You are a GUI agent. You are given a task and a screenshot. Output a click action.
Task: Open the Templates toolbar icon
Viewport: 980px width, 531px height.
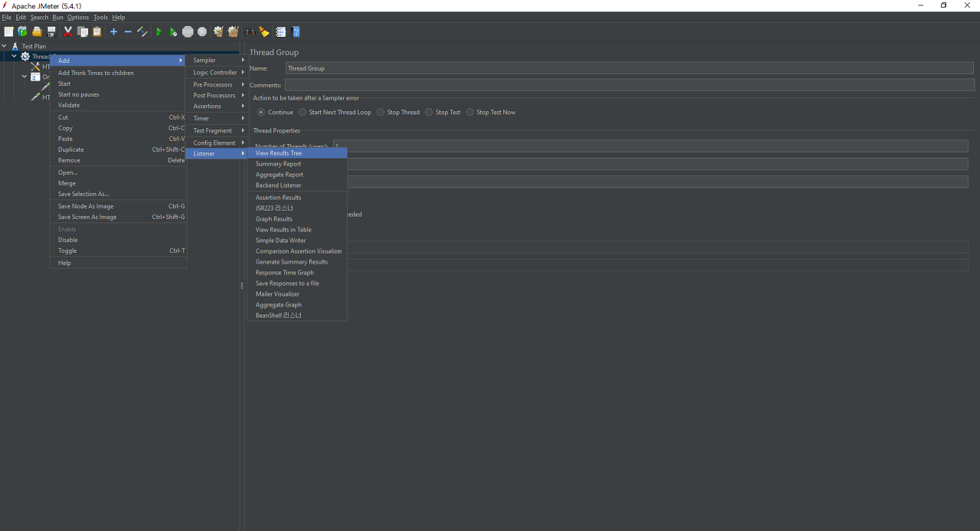[x=22, y=31]
